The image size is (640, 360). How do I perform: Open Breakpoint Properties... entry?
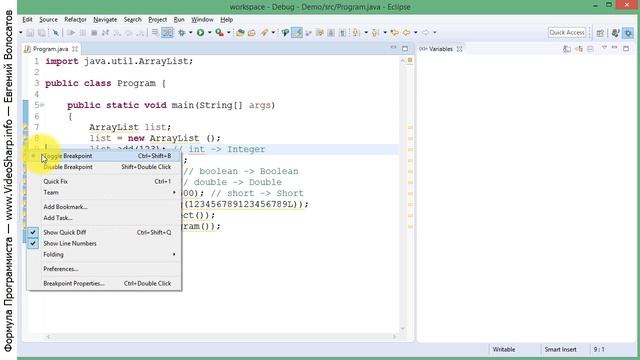pos(104,283)
